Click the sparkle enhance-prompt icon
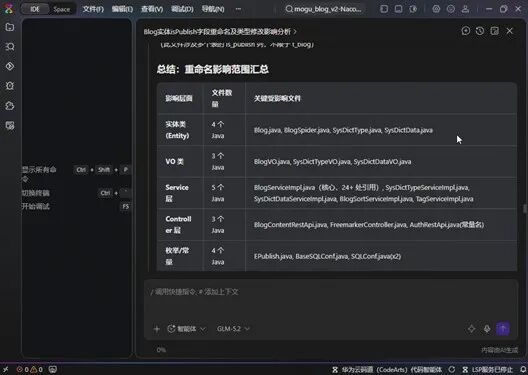The image size is (528, 375). tap(471, 329)
